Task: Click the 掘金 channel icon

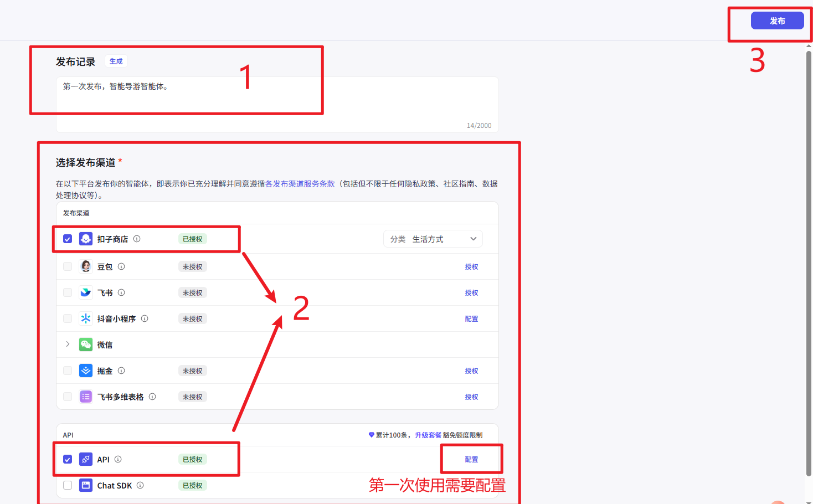Action: 86,371
